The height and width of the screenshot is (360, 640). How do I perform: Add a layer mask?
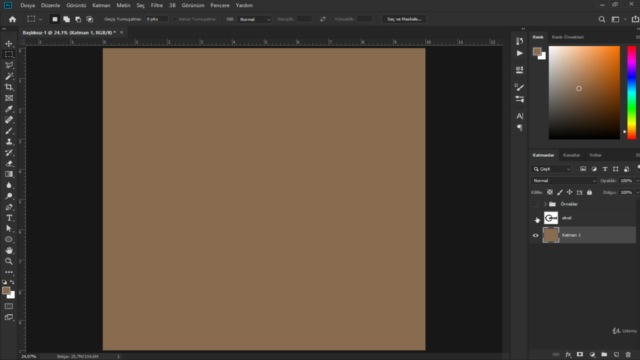pos(580,355)
